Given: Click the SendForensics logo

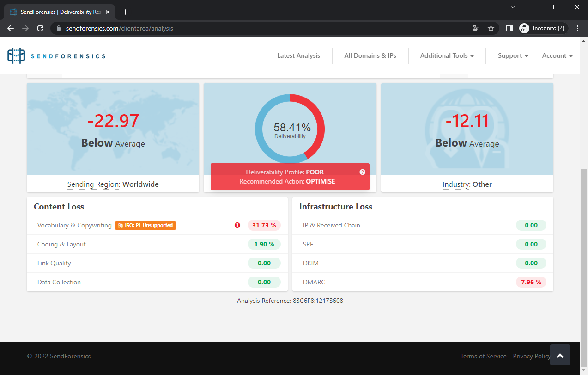Looking at the screenshot, I should [56, 56].
